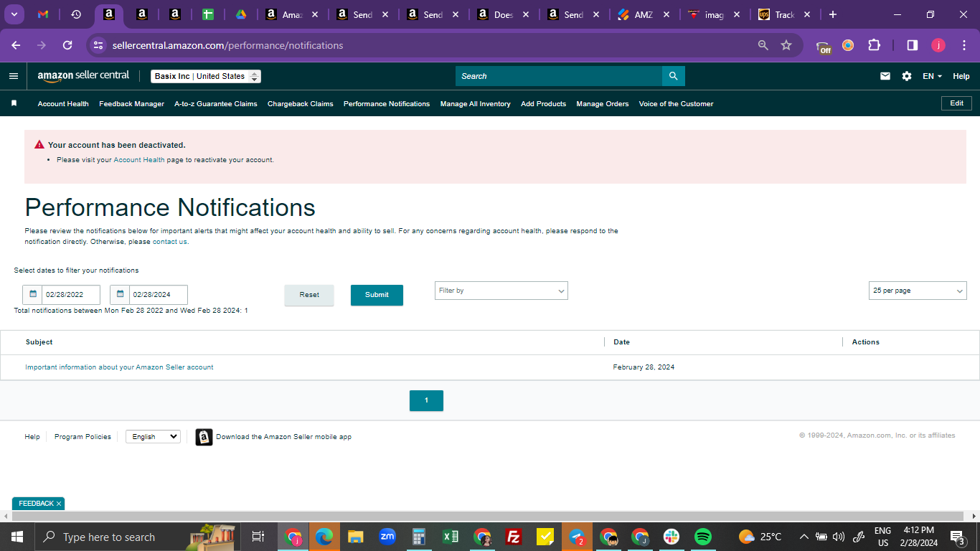This screenshot has width=980, height=551.
Task: Open the Gmail pinned tab
Action: [x=43, y=14]
